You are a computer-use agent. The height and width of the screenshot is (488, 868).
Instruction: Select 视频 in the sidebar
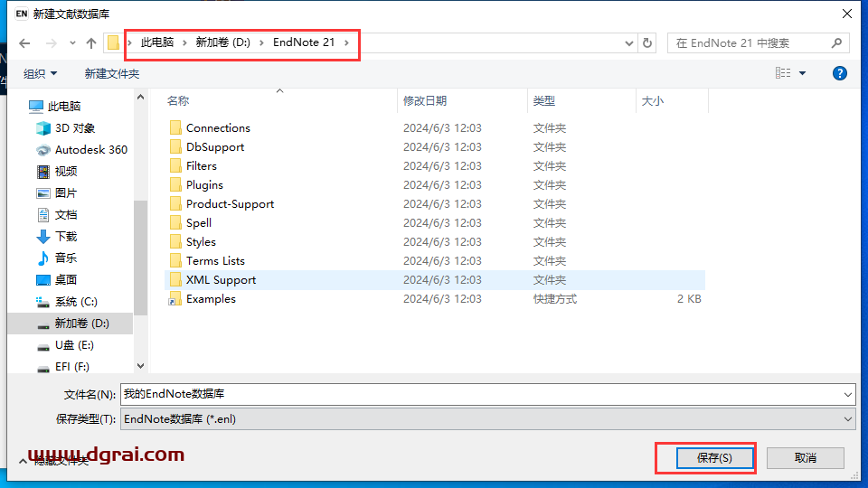[56, 171]
